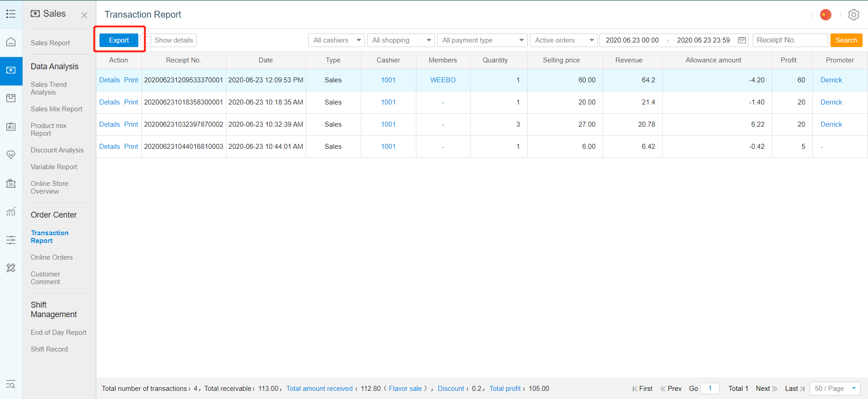Open Product mix Report menu item
This screenshot has height=399, width=868.
coord(48,129)
